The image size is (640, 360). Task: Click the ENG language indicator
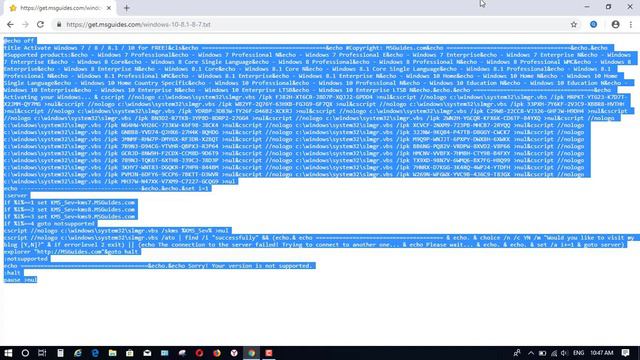578,353
